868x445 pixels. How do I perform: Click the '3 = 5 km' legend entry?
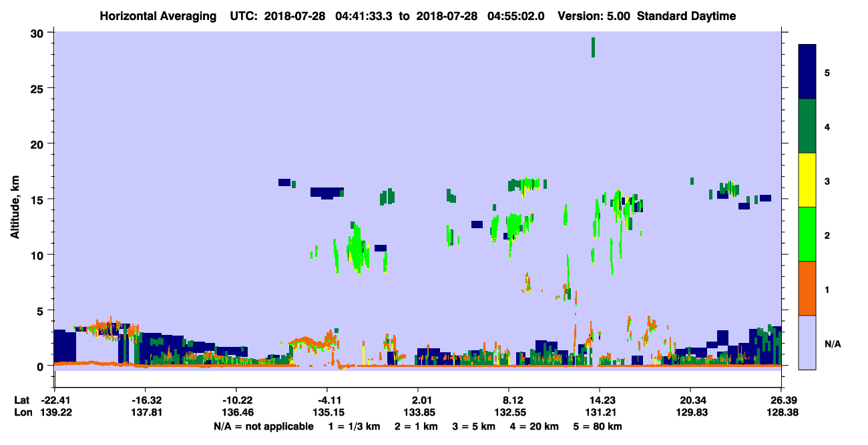[x=474, y=426]
